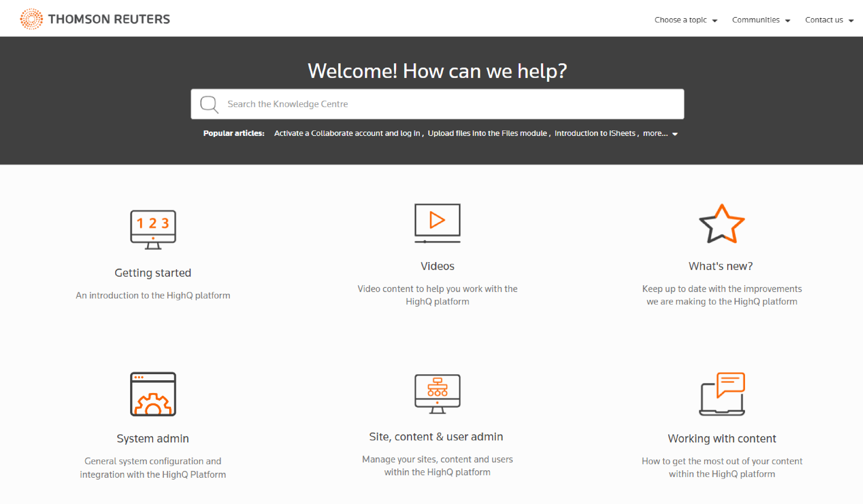The image size is (863, 504).
Task: Click the 'Welcome! How can we help?' heading
Action: 437,71
